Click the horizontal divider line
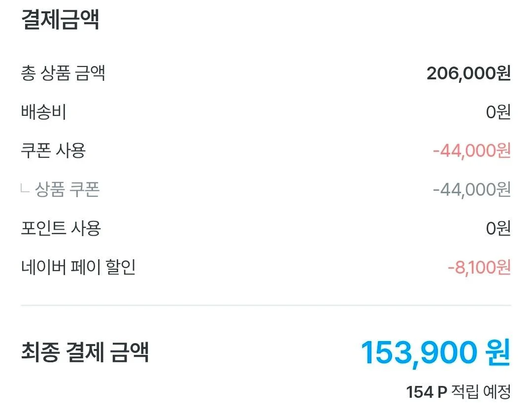532x418 pixels. [266, 305]
